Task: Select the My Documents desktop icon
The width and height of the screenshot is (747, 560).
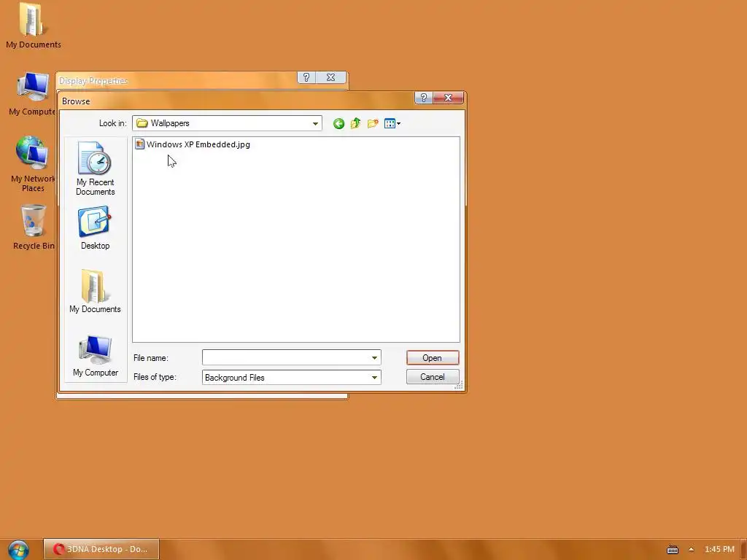Action: pos(34,26)
